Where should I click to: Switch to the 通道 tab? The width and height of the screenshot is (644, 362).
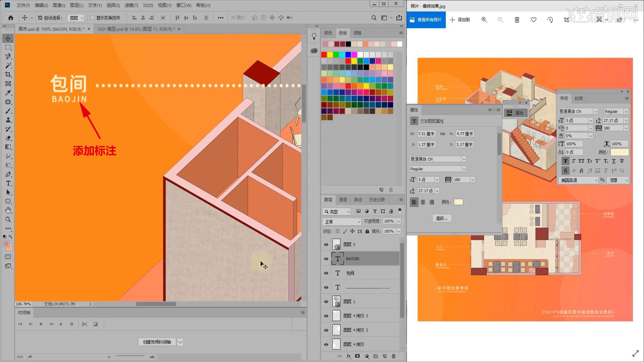tap(343, 200)
